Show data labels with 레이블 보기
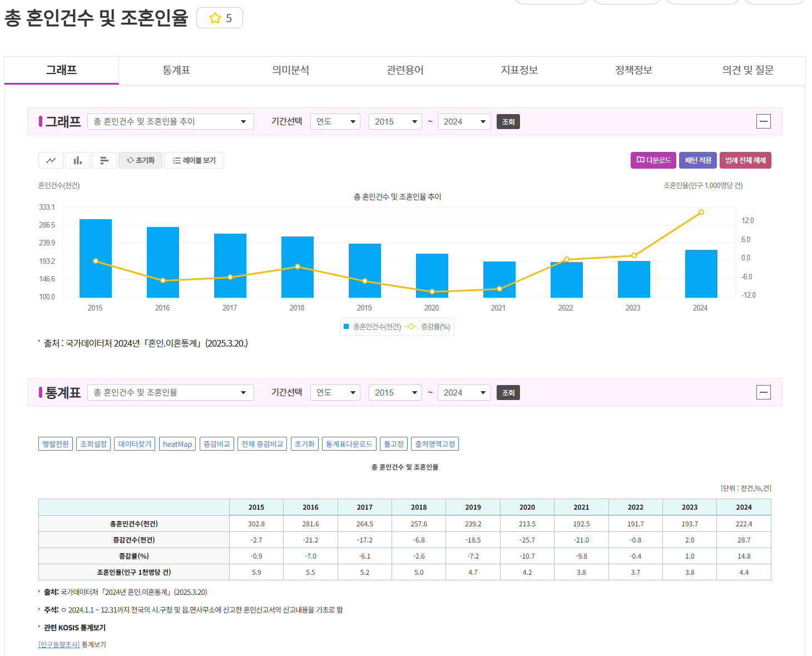The width and height of the screenshot is (812, 656). tap(194, 160)
